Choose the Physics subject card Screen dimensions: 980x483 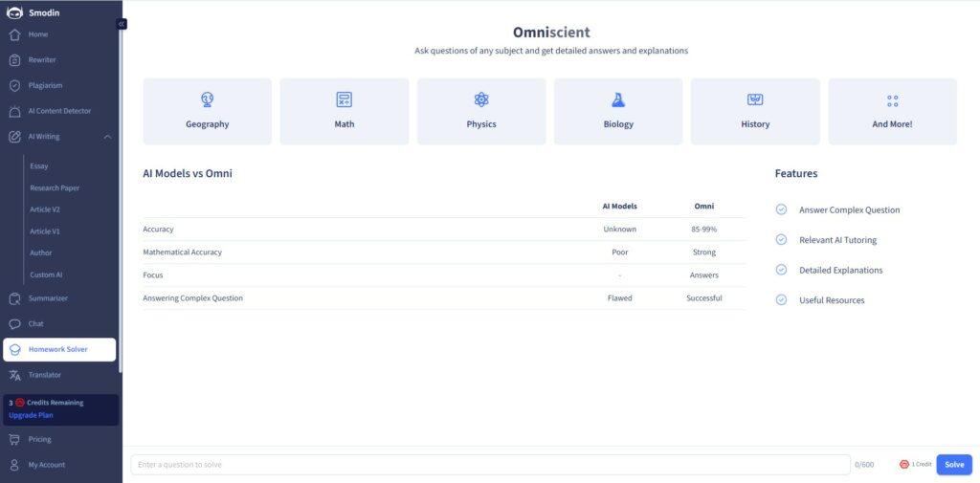pyautogui.click(x=481, y=111)
